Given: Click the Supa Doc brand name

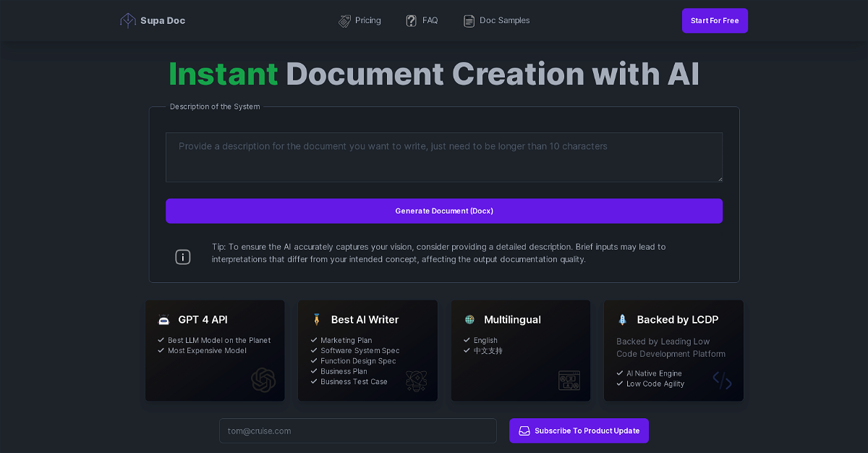Looking at the screenshot, I should 163,21.
